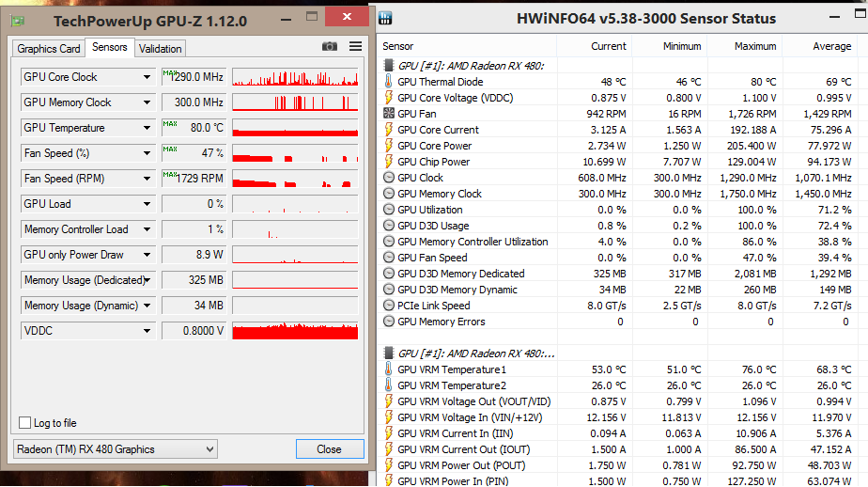This screenshot has width=868, height=487.
Task: Select the Sensors tab in GPU-Z
Action: (x=110, y=47)
